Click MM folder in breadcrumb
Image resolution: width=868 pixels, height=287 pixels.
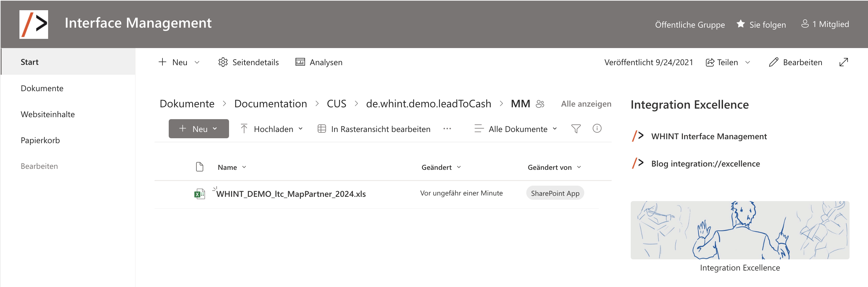520,104
